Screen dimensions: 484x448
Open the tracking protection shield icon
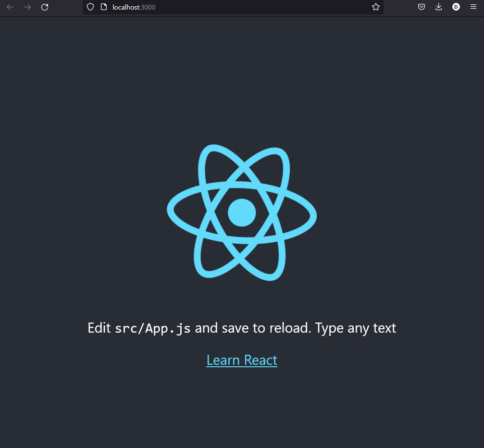tap(90, 7)
